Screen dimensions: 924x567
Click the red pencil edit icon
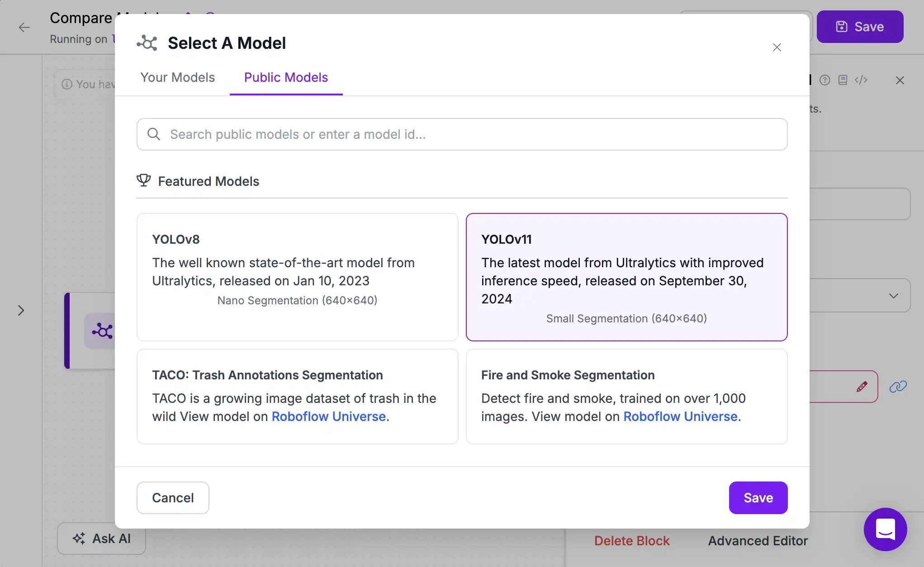(862, 387)
